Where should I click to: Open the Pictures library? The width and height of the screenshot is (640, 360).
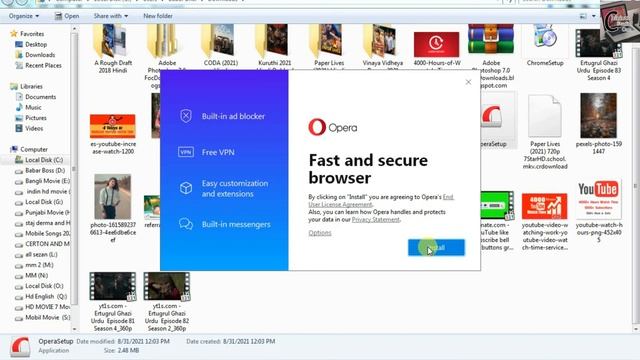coord(31,118)
